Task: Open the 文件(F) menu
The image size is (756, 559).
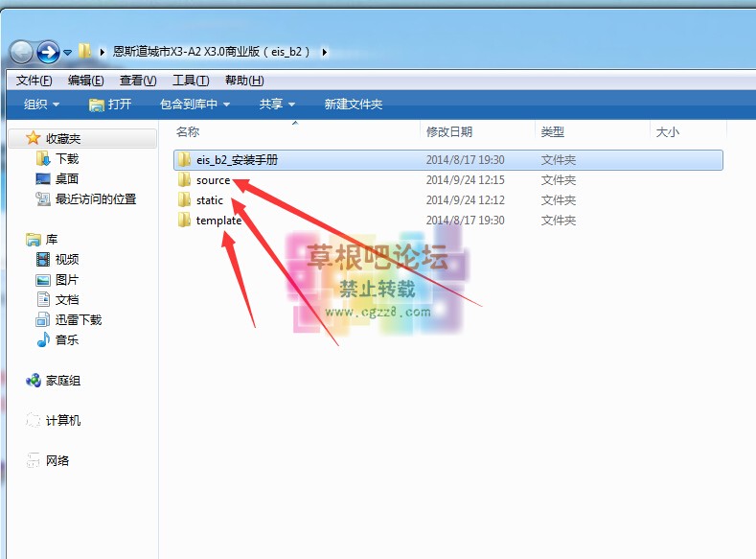Action: 34,81
